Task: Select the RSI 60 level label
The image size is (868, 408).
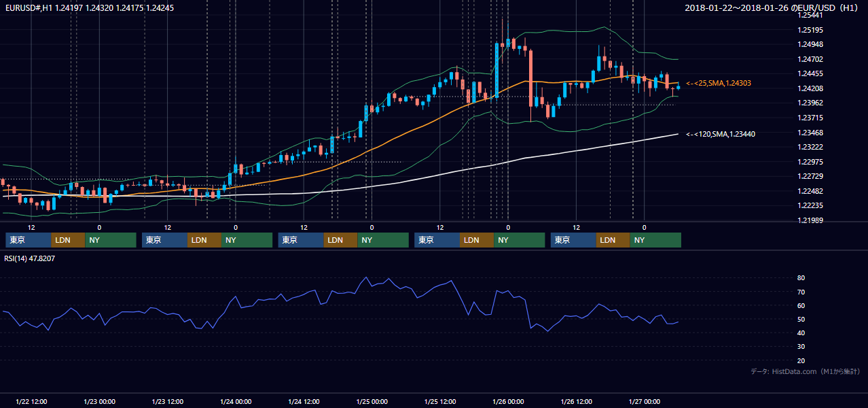Action: 801,305
